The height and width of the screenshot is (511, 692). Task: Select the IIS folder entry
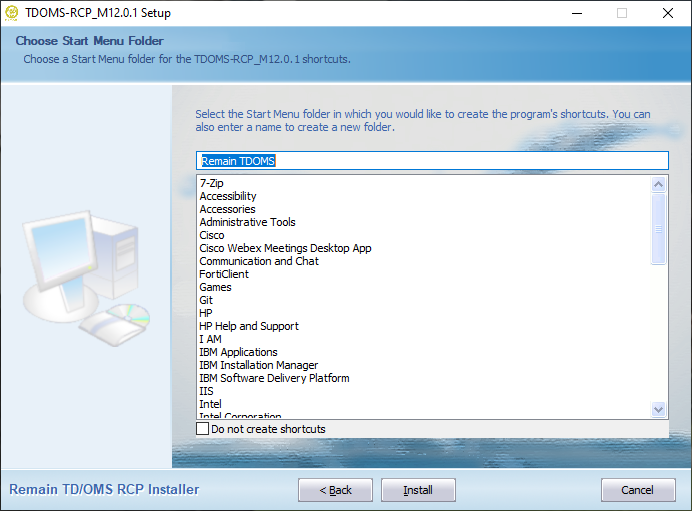206,391
